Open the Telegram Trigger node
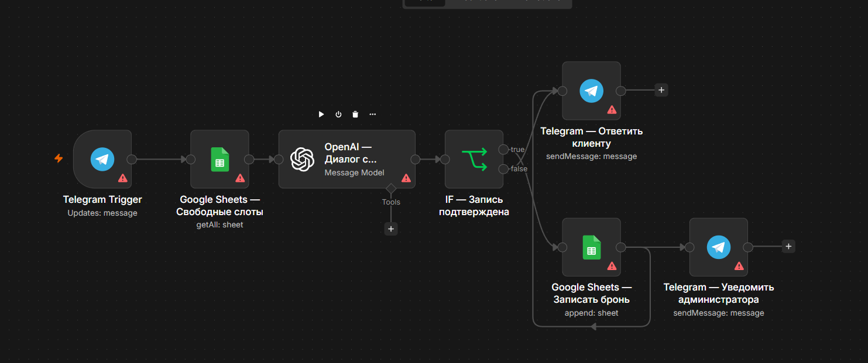Image resolution: width=868 pixels, height=363 pixels. tap(102, 159)
